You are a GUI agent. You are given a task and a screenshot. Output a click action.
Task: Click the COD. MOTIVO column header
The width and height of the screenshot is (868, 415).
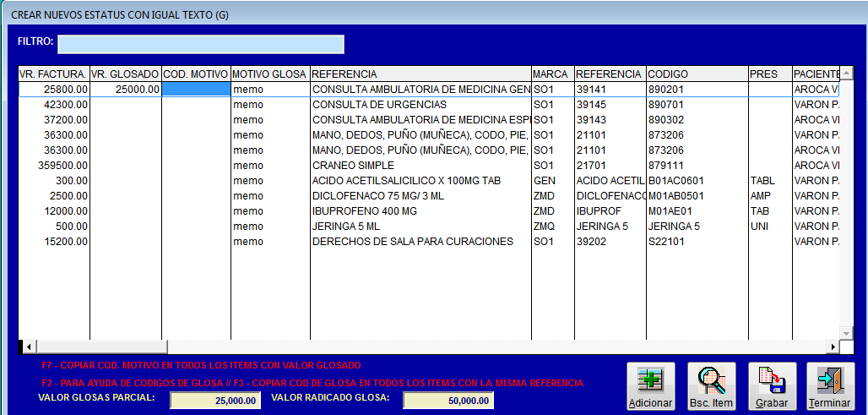[x=196, y=74]
